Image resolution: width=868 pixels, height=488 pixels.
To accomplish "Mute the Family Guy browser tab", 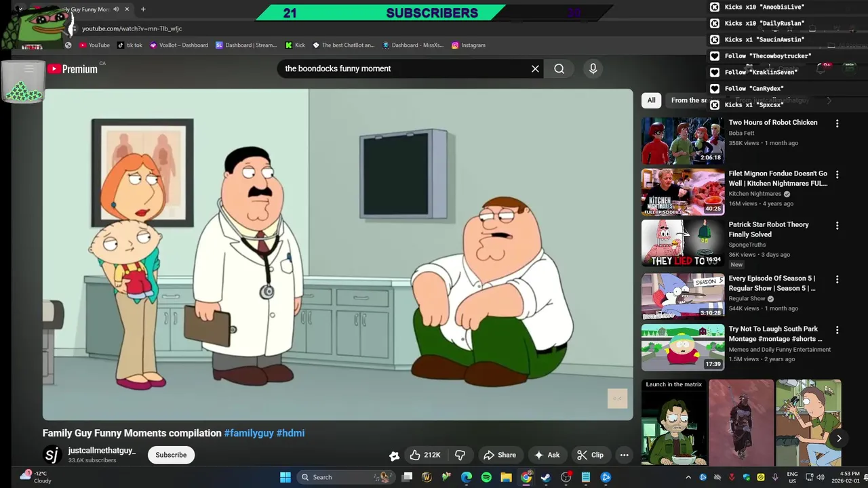I will 116,9.
